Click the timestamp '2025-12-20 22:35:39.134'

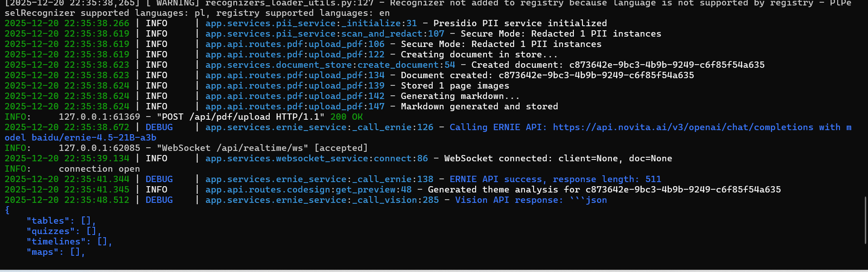[x=67, y=158]
